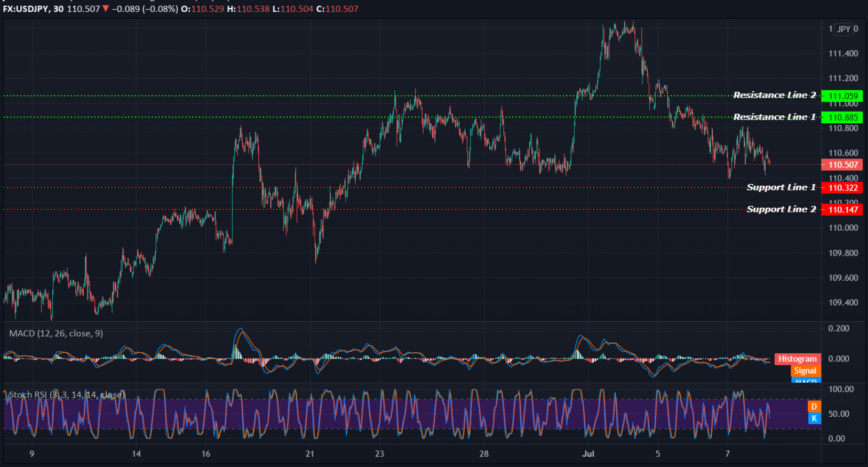Click the 111.200 price axis level
This screenshot has height=467, width=868.
843,78
